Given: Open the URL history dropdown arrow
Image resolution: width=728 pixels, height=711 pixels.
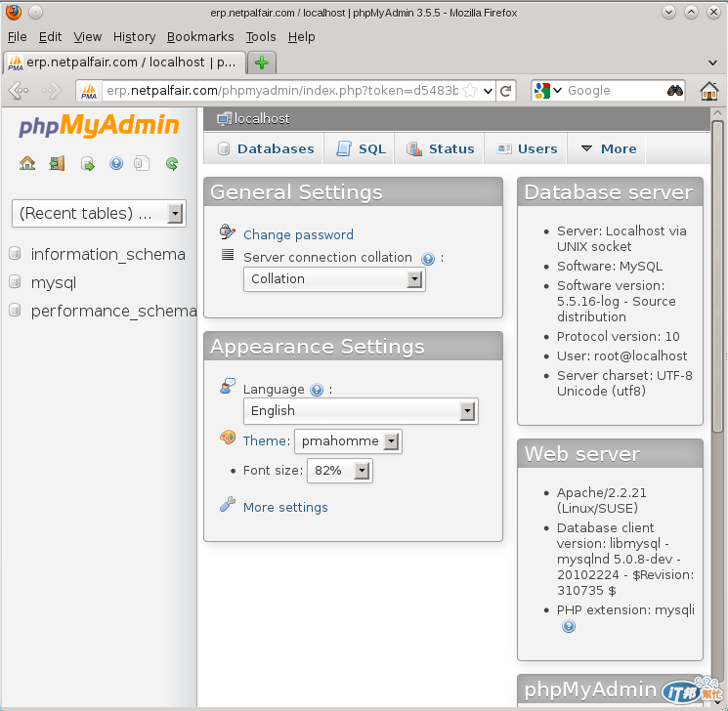Looking at the screenshot, I should [x=488, y=91].
